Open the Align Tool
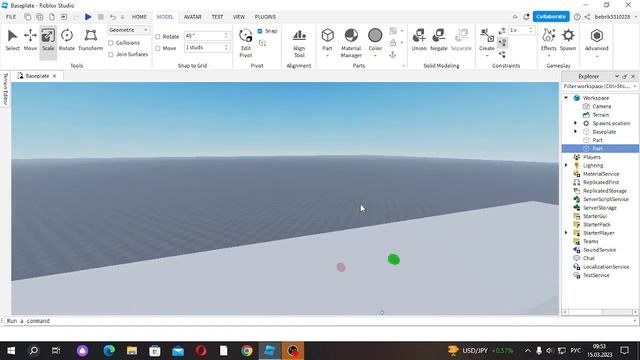Viewport: 640px width, 360px height. 299,43
